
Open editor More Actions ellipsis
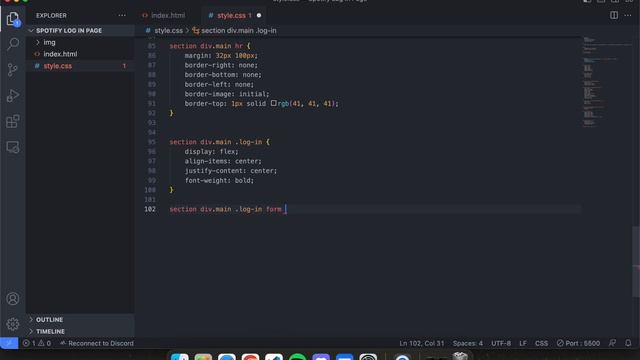[627, 15]
